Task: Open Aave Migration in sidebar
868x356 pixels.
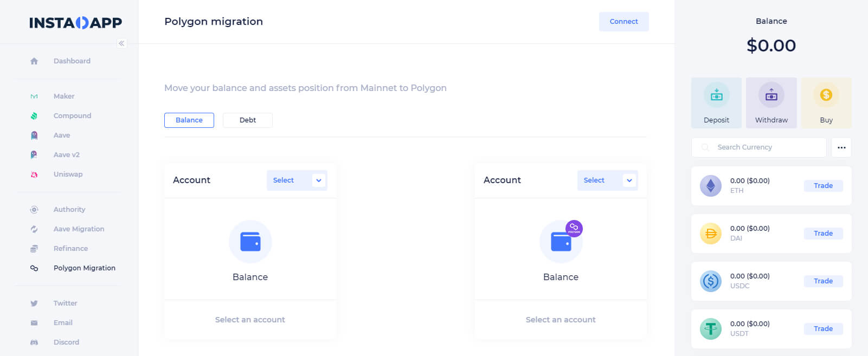Action: click(x=79, y=229)
